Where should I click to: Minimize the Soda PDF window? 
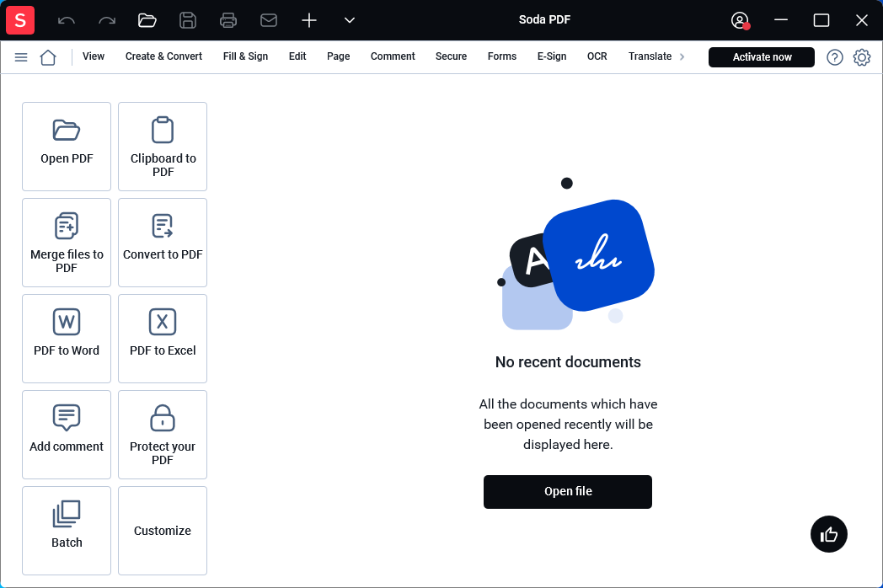point(780,20)
